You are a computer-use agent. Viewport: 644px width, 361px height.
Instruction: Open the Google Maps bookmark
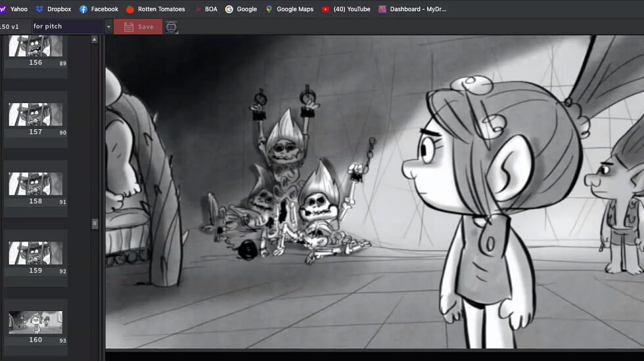289,9
